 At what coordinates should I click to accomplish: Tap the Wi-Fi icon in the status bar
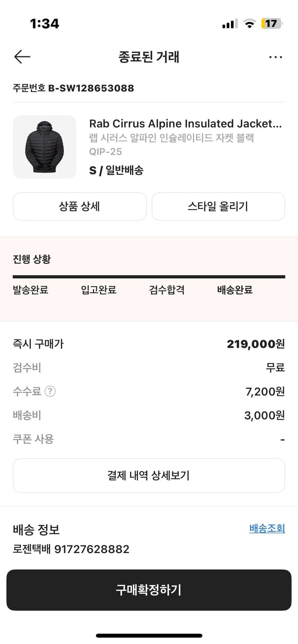[x=249, y=24]
